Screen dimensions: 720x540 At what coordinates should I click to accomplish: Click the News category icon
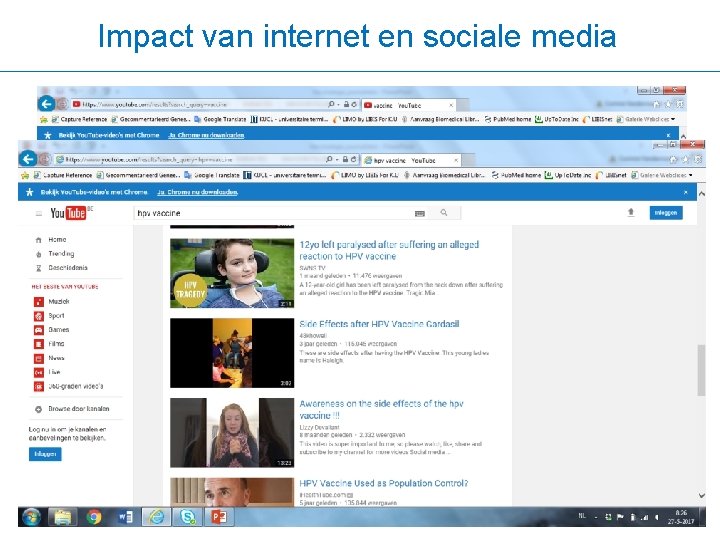point(39,358)
